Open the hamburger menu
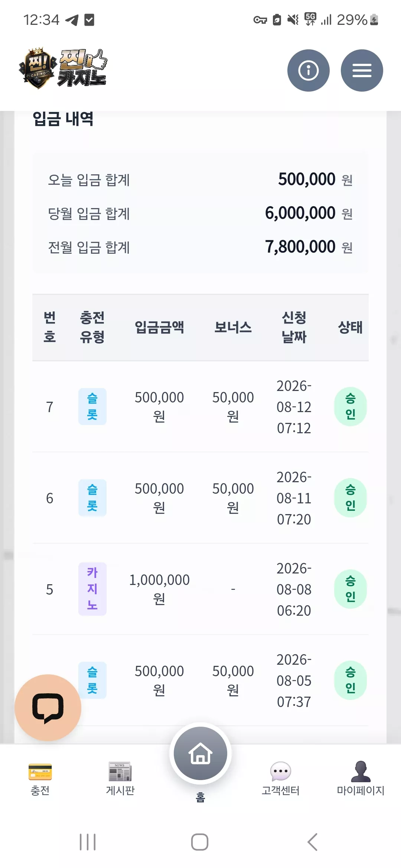The height and width of the screenshot is (868, 401). [362, 70]
